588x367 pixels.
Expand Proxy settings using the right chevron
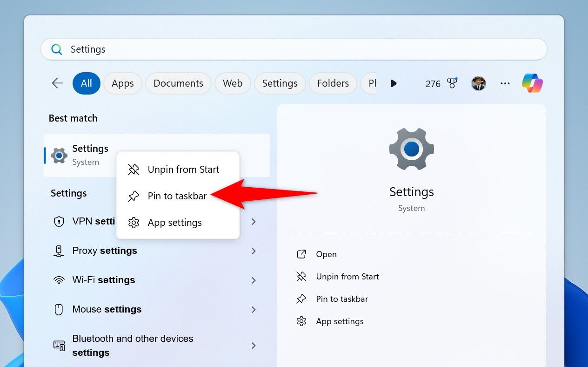point(254,251)
